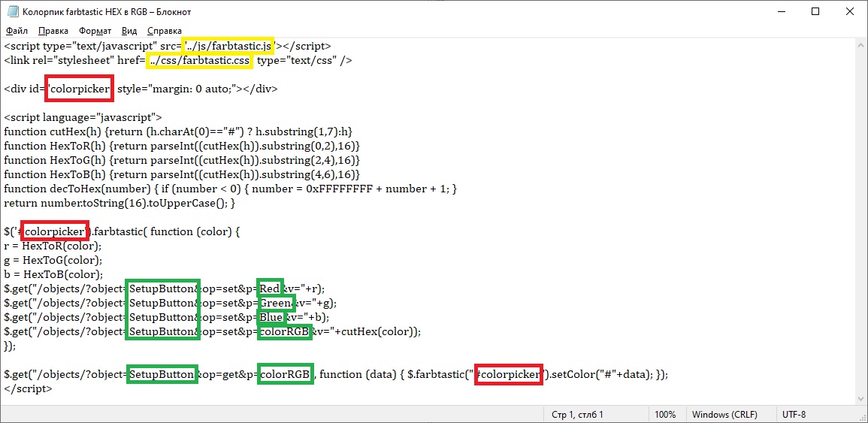Viewport: 868px width, 423px height.
Task: Open the Формат menu
Action: pyautogui.click(x=95, y=31)
